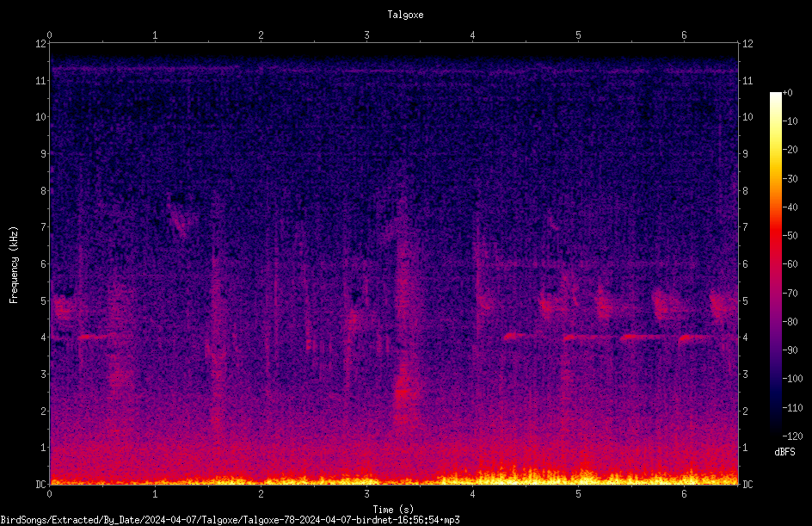Click the 8 kHz label on right axis
The image size is (812, 526).
click(x=745, y=191)
